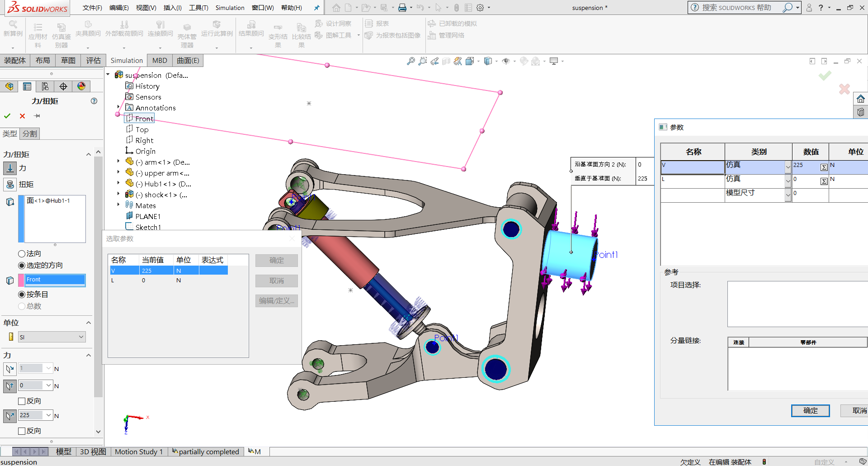Click the pushpin icon in force panel
868x466 pixels.
click(x=37, y=116)
